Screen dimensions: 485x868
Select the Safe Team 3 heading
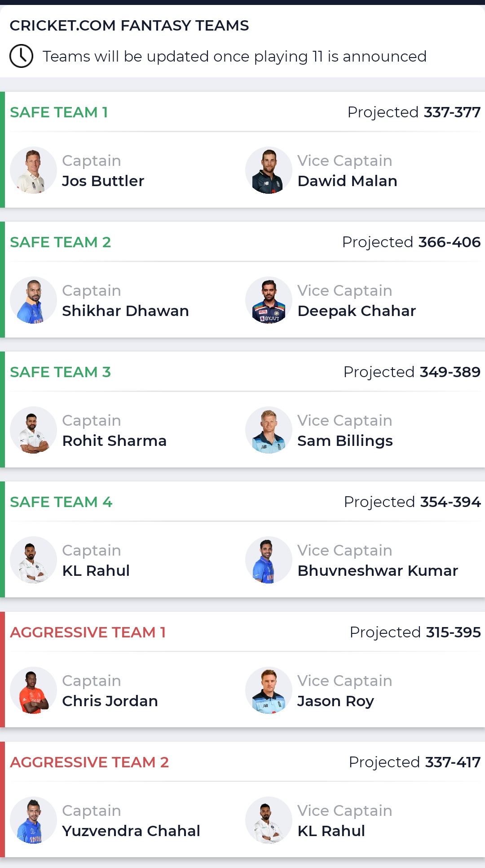point(60,372)
